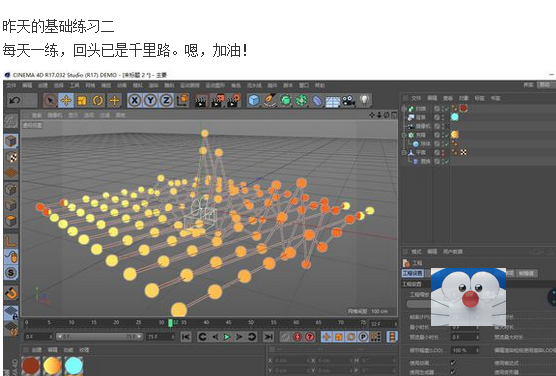The width and height of the screenshot is (556, 376).
Task: Select the checkered texture tag in object list
Action: point(463,152)
